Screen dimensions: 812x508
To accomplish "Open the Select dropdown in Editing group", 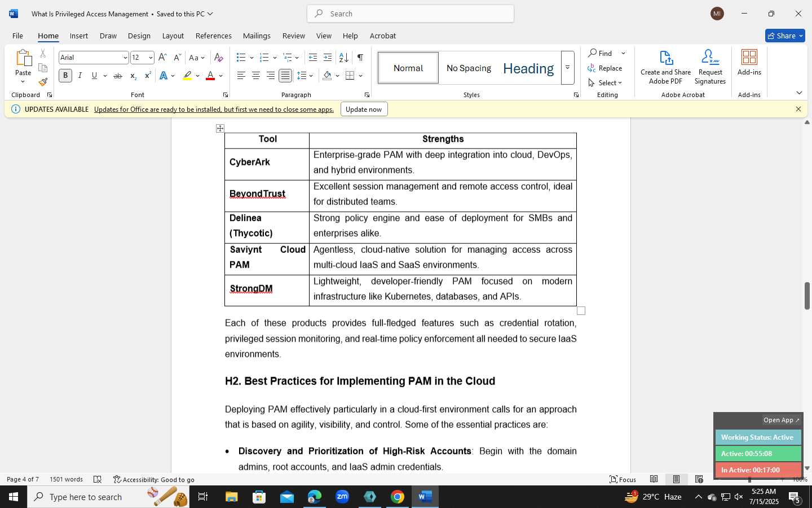I will coord(605,82).
